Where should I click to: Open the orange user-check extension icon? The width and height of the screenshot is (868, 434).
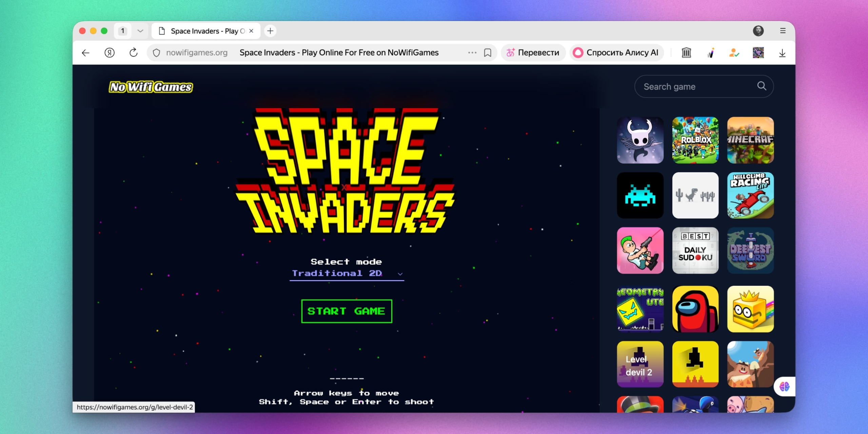(x=734, y=53)
